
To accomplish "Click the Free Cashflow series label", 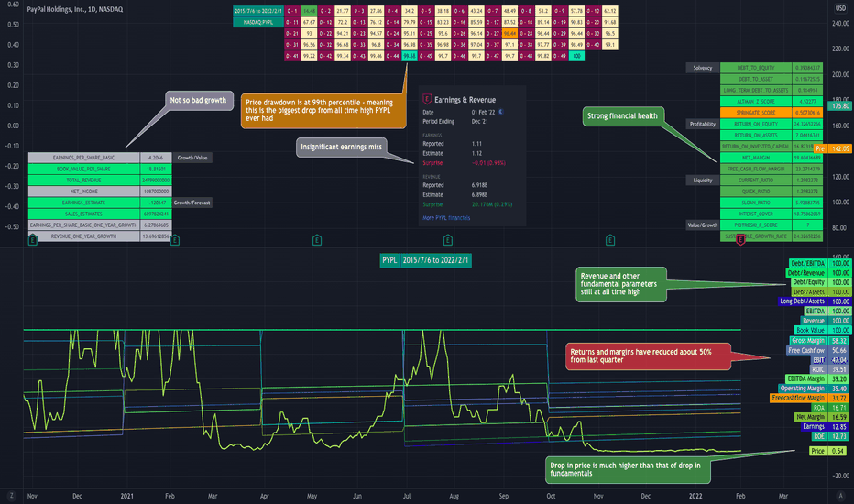I will pos(806,350).
